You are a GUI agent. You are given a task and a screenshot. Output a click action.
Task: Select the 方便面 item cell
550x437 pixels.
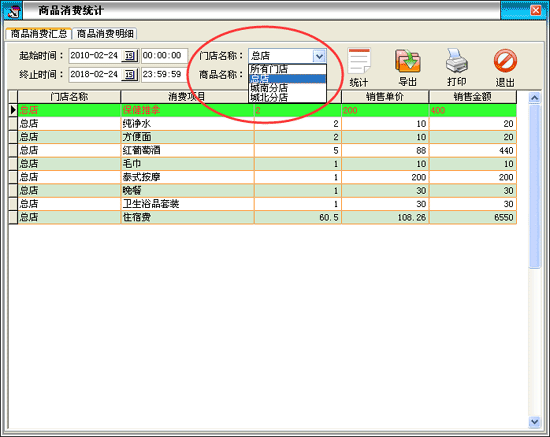[x=187, y=137]
